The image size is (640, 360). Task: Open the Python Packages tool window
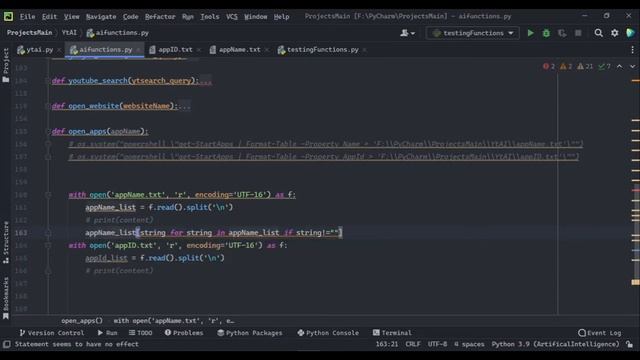click(x=249, y=333)
